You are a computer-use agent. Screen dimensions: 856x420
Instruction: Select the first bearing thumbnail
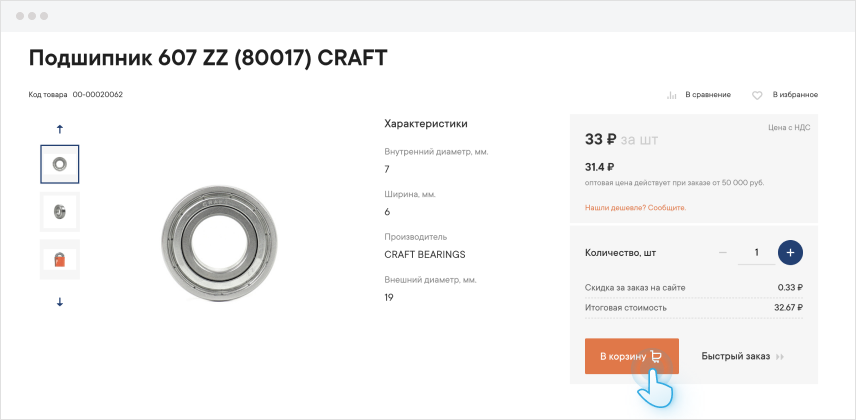[59, 163]
